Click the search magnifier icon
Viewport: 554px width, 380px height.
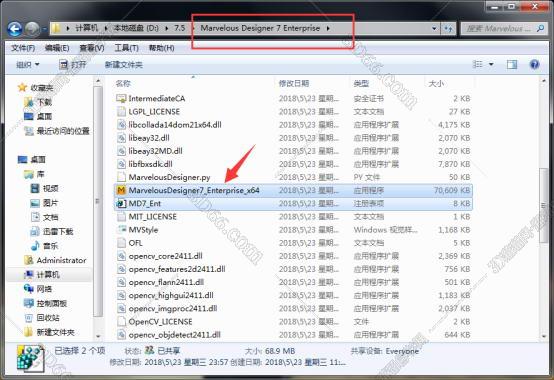click(540, 28)
